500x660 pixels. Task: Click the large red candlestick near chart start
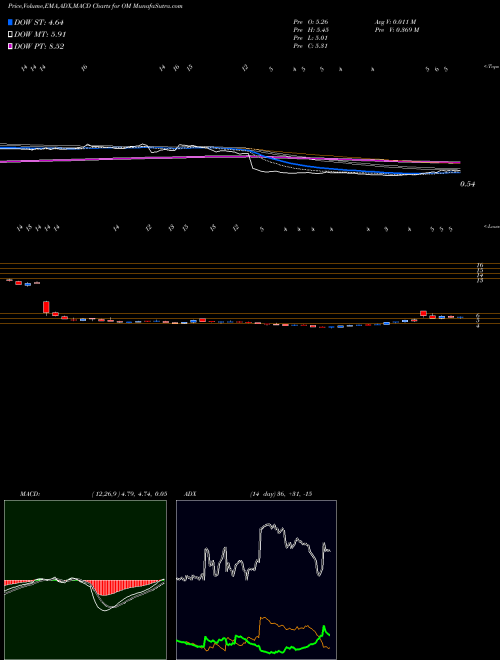(x=46, y=307)
